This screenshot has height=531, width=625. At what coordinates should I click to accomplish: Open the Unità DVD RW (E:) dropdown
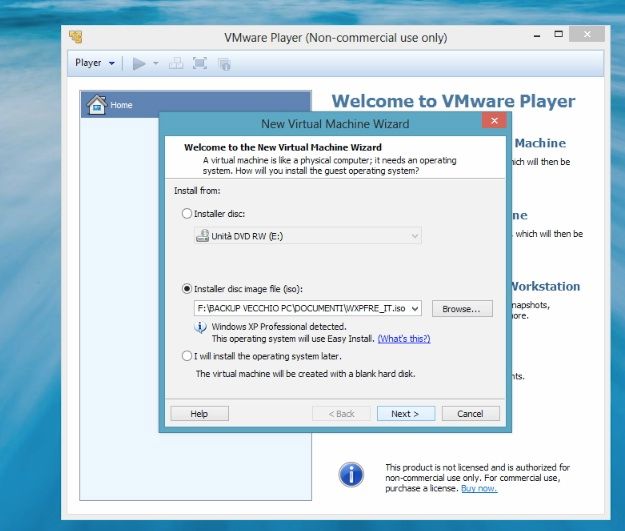pyautogui.click(x=307, y=236)
